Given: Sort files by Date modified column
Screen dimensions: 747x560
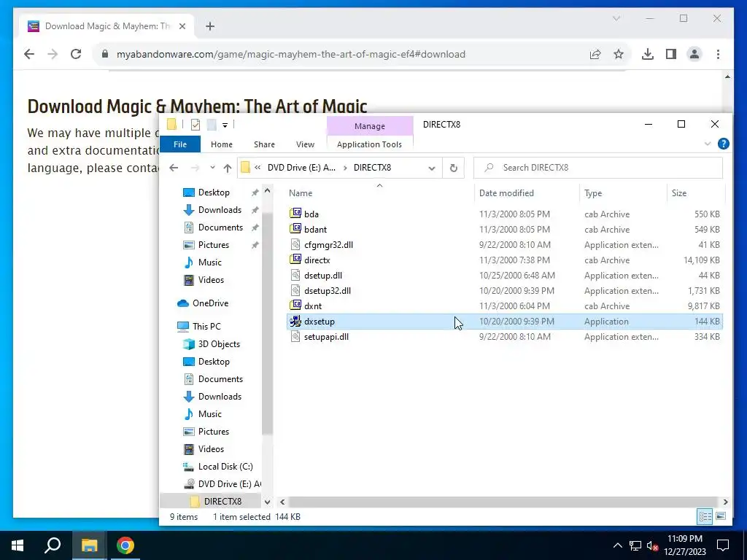Looking at the screenshot, I should 527,192.
